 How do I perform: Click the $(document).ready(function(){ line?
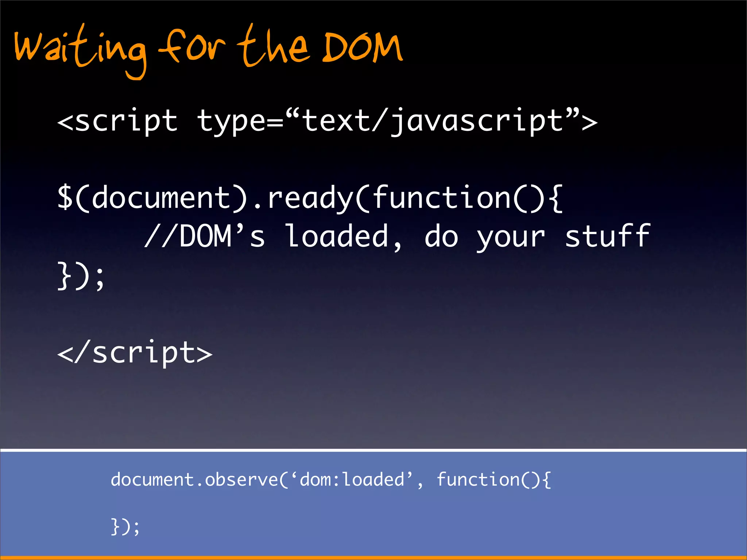[x=310, y=198]
